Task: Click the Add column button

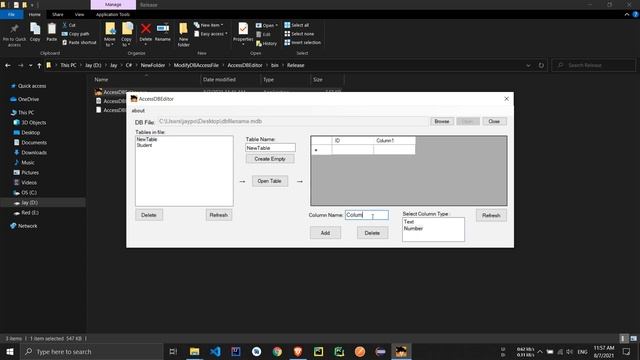Action: click(x=325, y=233)
